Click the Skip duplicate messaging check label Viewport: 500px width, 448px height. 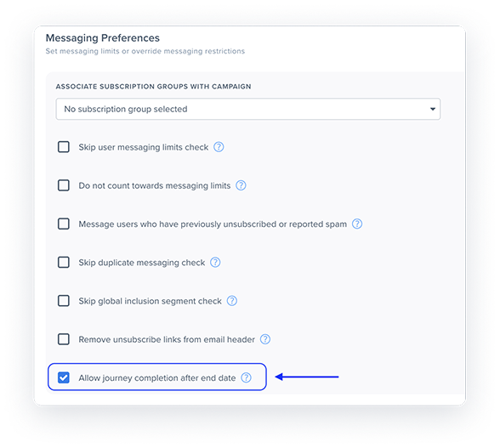[x=141, y=263]
